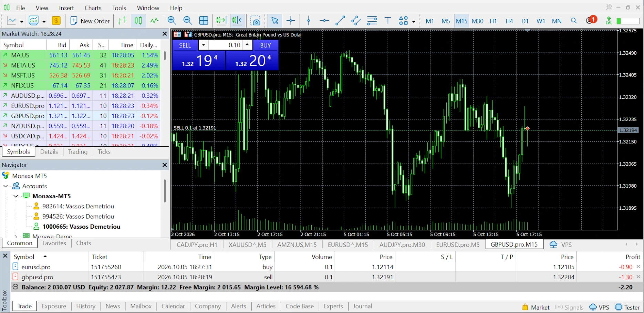Screen dimensions: 644x313
Task: Switch chart to bar chart mode
Action: click(123, 21)
